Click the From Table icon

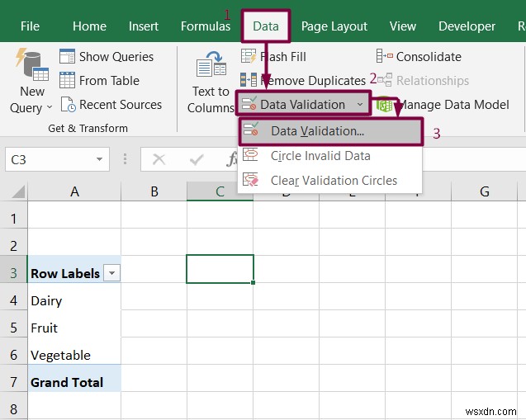[x=67, y=80]
